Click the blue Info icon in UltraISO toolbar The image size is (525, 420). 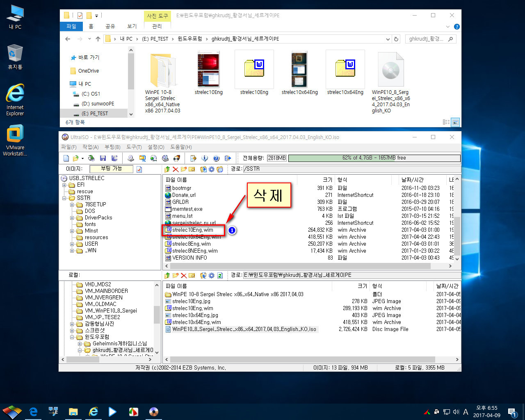point(205,158)
